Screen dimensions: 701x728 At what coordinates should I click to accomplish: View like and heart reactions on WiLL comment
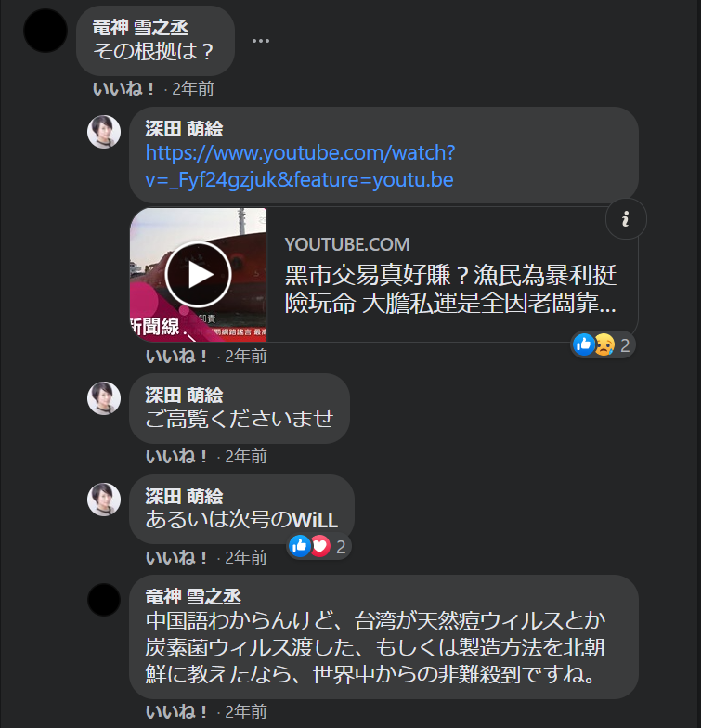(318, 546)
